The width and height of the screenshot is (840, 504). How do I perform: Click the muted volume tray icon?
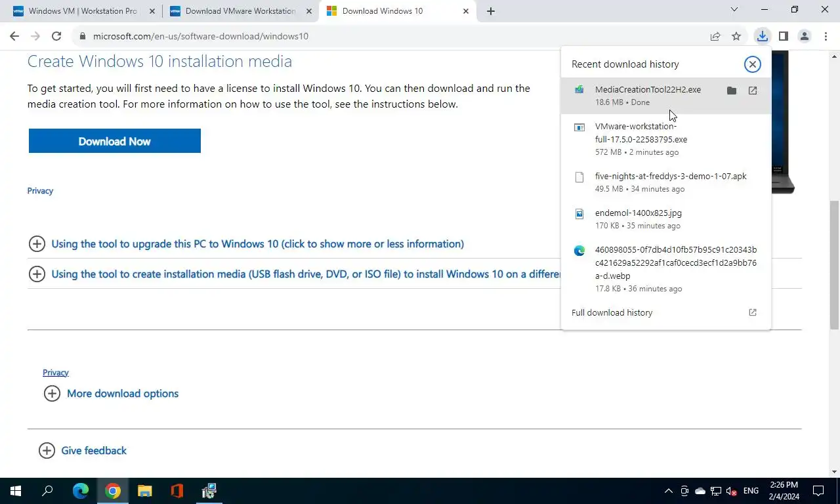732,491
